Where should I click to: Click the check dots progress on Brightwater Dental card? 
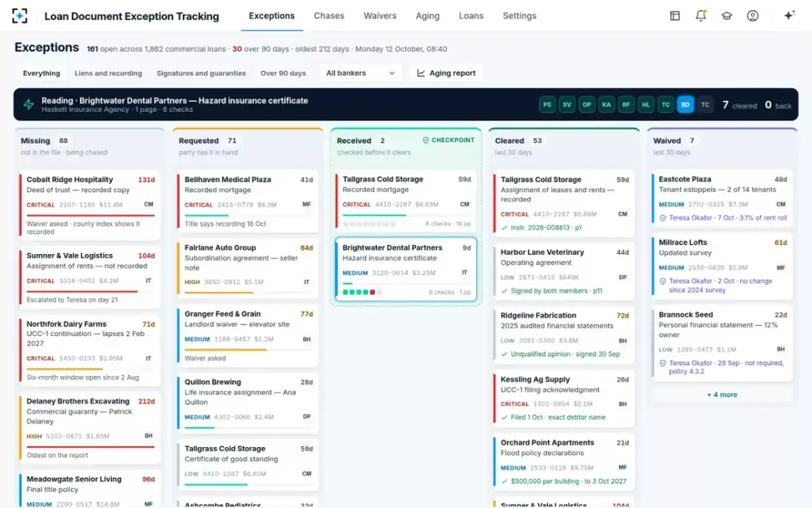(362, 292)
